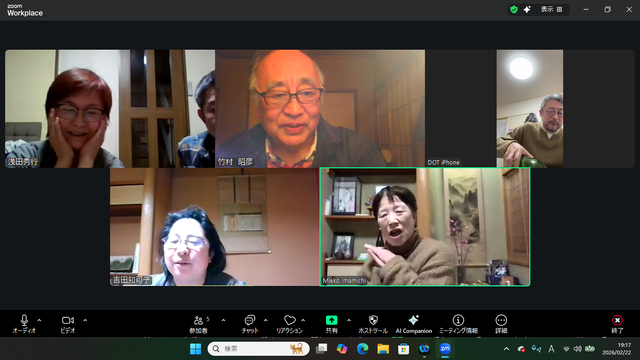Viewport: 640px width, 360px height.
Task: Click the 吉田知可子 name label
Action: [x=132, y=280]
